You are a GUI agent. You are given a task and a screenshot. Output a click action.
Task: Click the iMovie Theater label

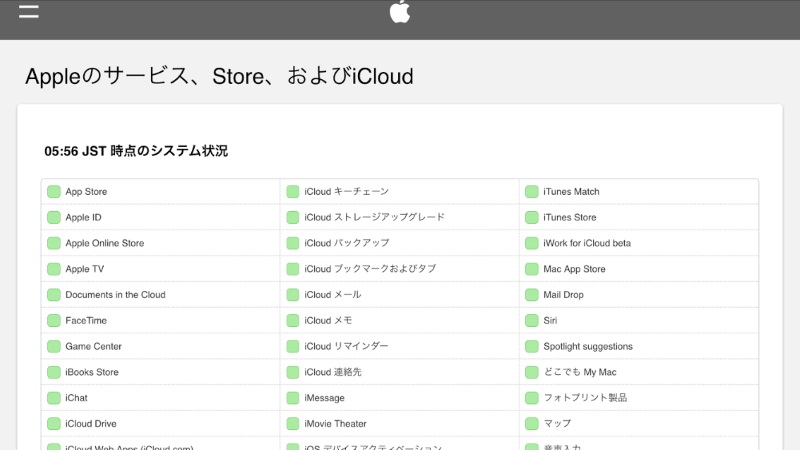click(335, 423)
